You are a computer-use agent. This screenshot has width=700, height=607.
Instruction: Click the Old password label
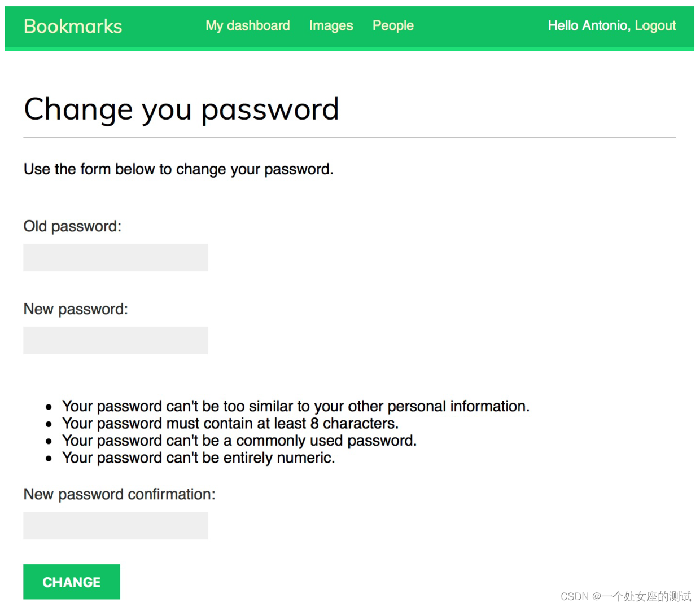pyautogui.click(x=72, y=226)
